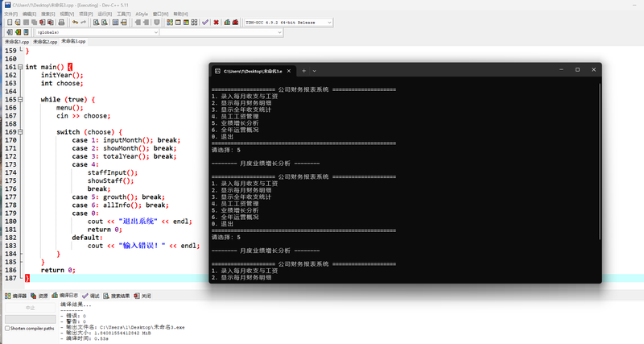Open the AStyle menu

point(143,14)
